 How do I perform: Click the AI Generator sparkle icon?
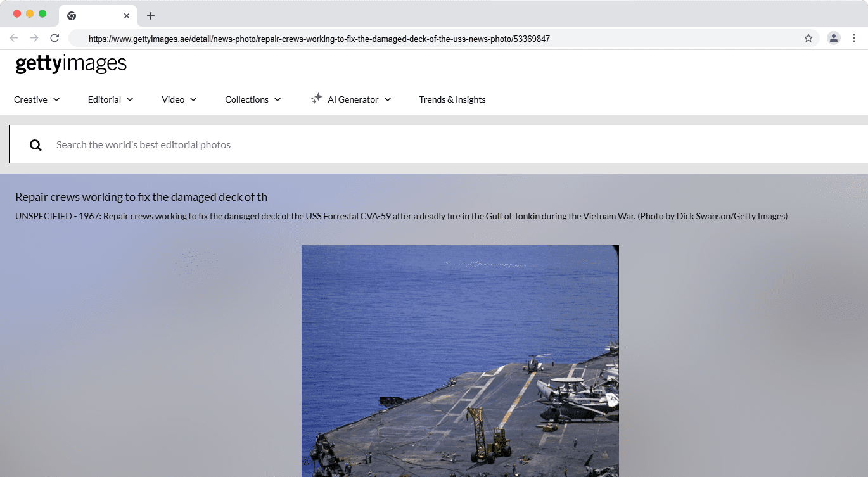tap(317, 99)
